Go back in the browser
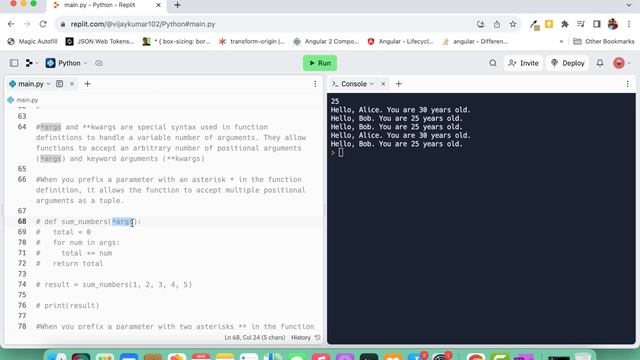 [11, 24]
